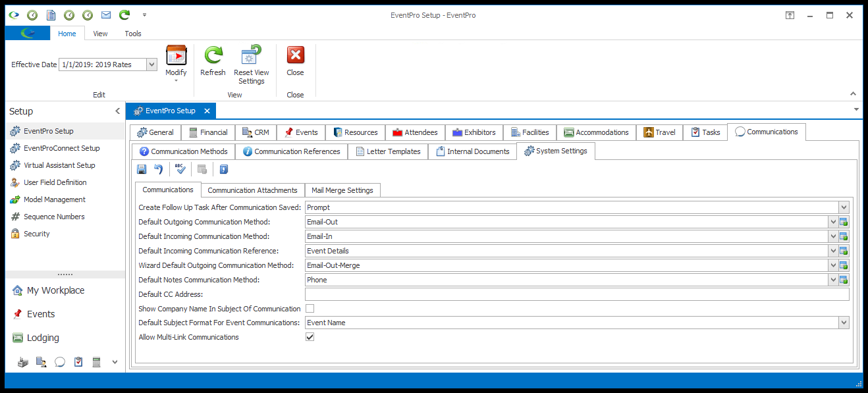Click the Default CC Address input field
Screen dimensions: 868x393
pos(577,294)
